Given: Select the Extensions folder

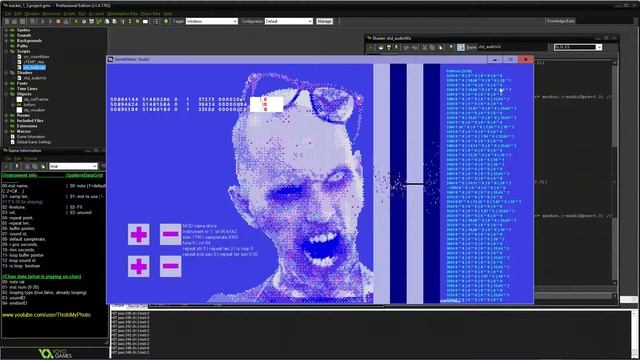Looking at the screenshot, I should point(27,126).
